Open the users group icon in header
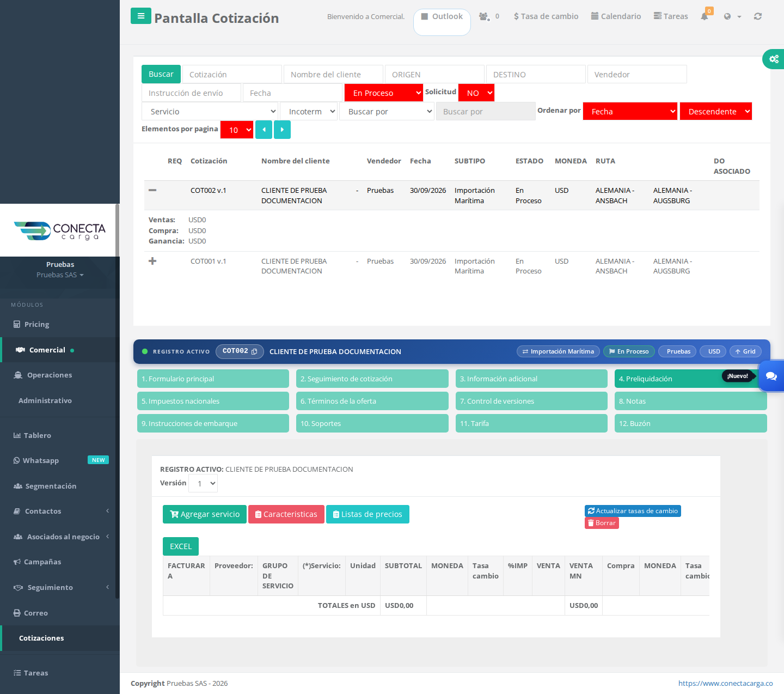This screenshot has height=694, width=784. tap(484, 16)
